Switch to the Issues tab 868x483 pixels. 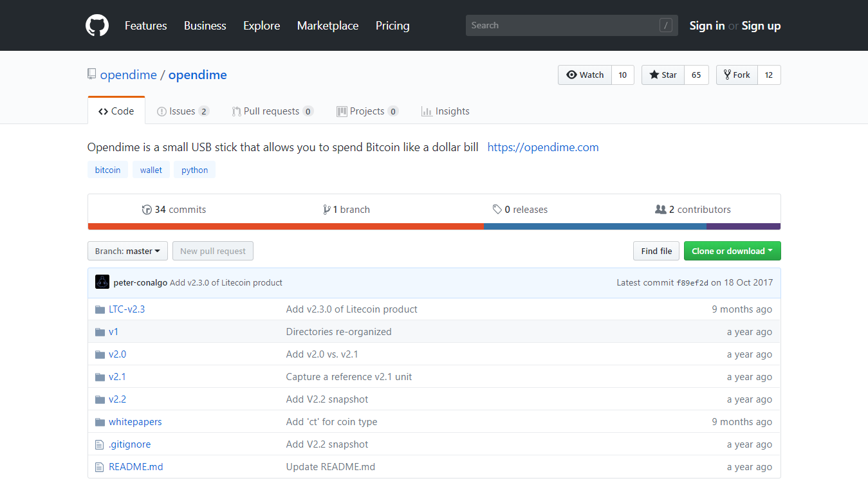pos(183,111)
